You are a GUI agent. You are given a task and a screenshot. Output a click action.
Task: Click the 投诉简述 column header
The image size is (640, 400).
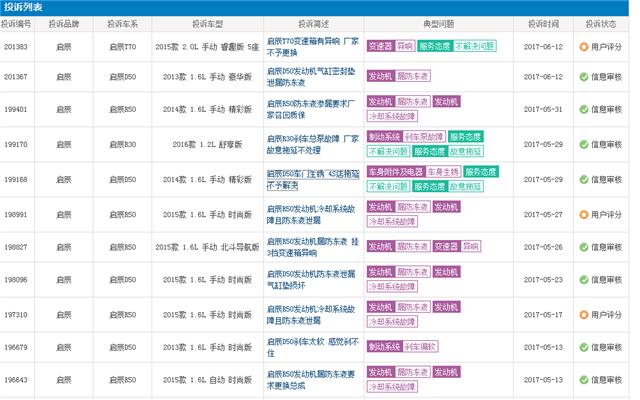[x=313, y=24]
